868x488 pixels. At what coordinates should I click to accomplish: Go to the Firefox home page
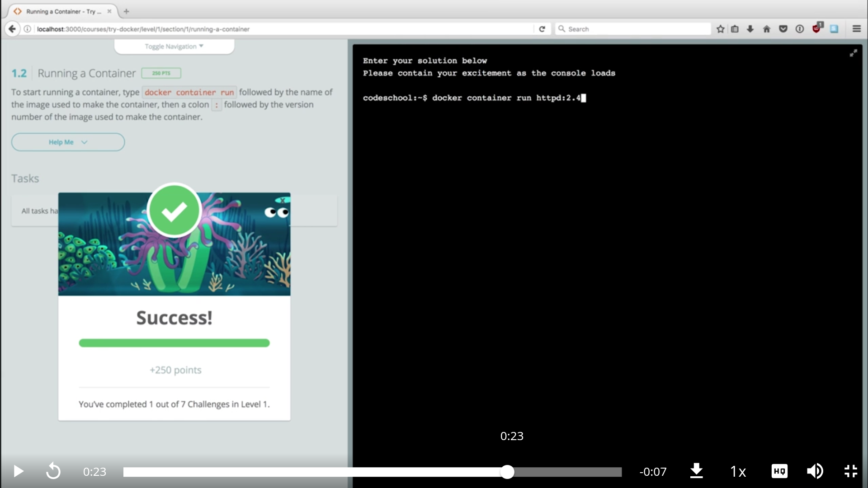tap(766, 28)
